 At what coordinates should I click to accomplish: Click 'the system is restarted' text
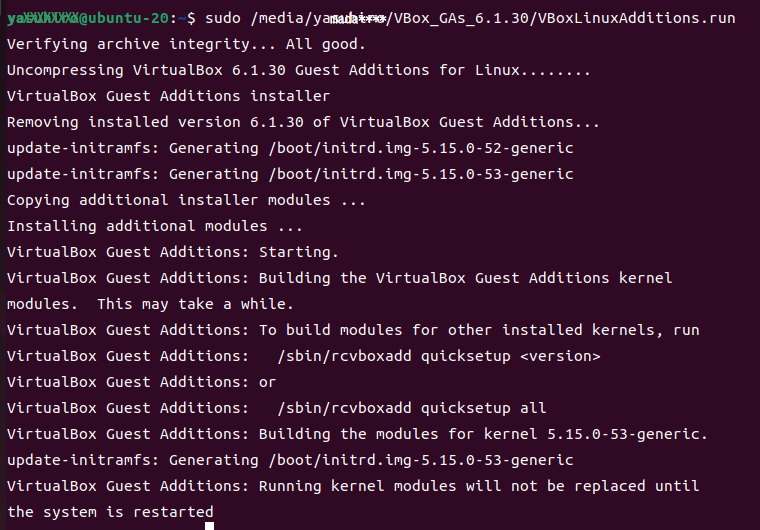point(110,512)
